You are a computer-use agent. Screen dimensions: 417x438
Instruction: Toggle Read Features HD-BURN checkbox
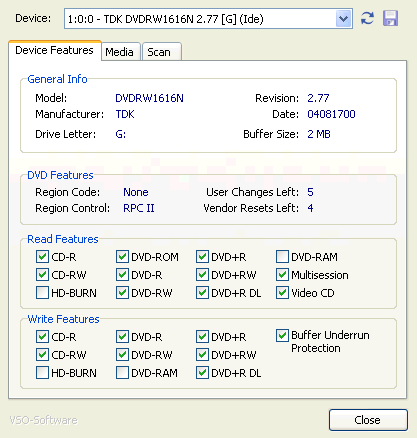tap(42, 293)
